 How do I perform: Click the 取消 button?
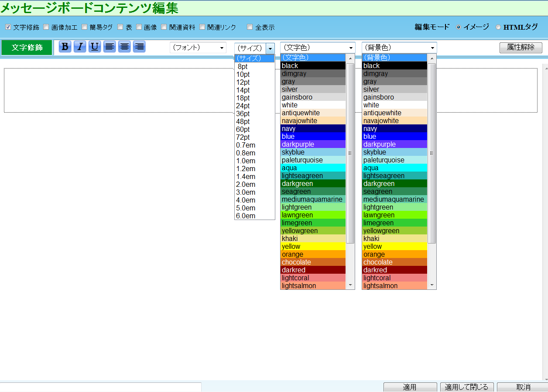[x=523, y=387]
